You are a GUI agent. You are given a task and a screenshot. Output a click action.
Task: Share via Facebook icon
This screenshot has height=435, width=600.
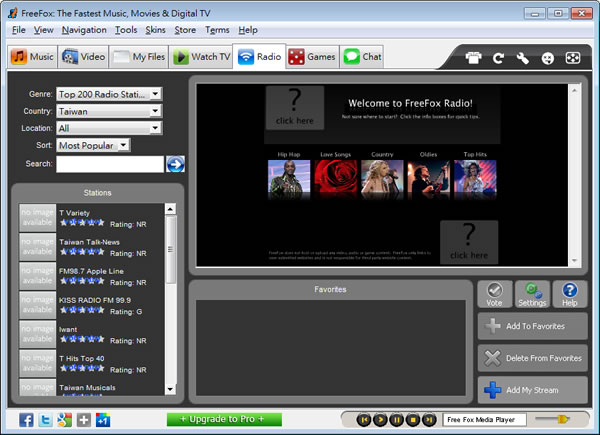click(x=26, y=420)
